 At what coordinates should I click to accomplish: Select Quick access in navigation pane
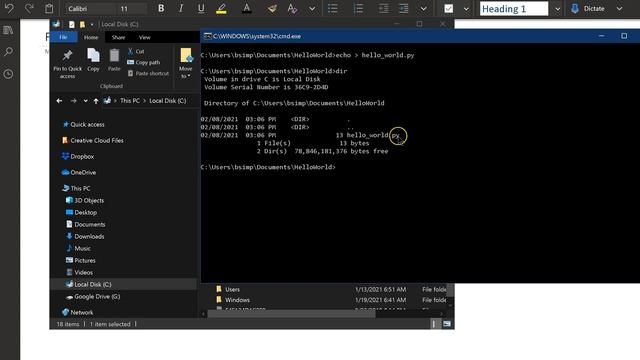coord(83,124)
